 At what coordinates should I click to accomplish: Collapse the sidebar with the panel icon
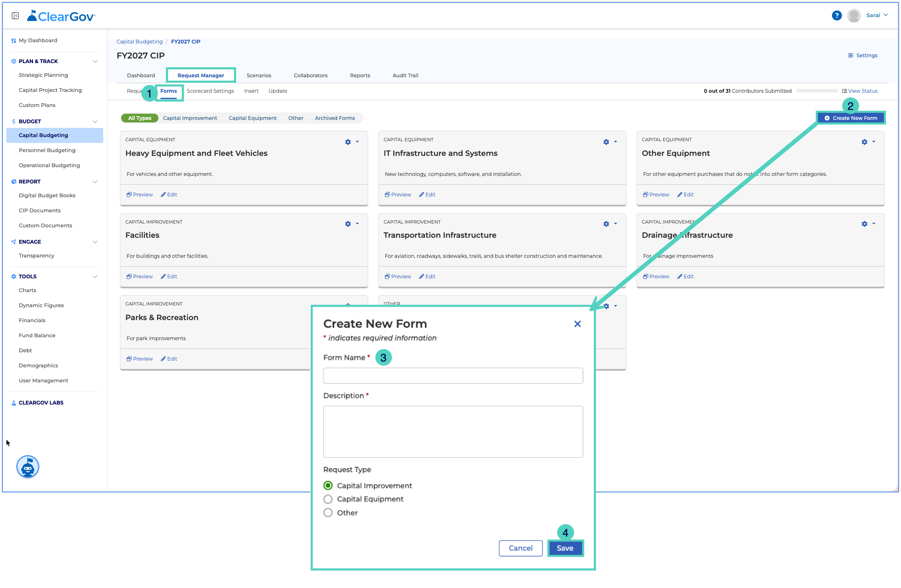point(15,16)
